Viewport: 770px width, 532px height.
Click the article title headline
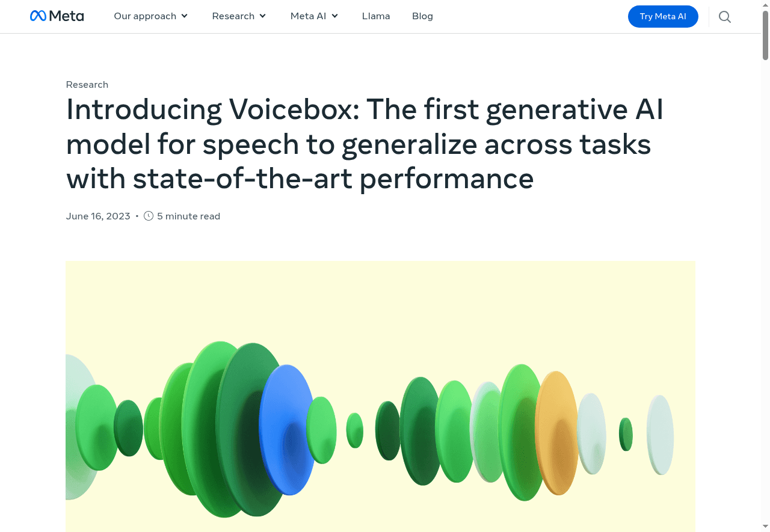[365, 144]
